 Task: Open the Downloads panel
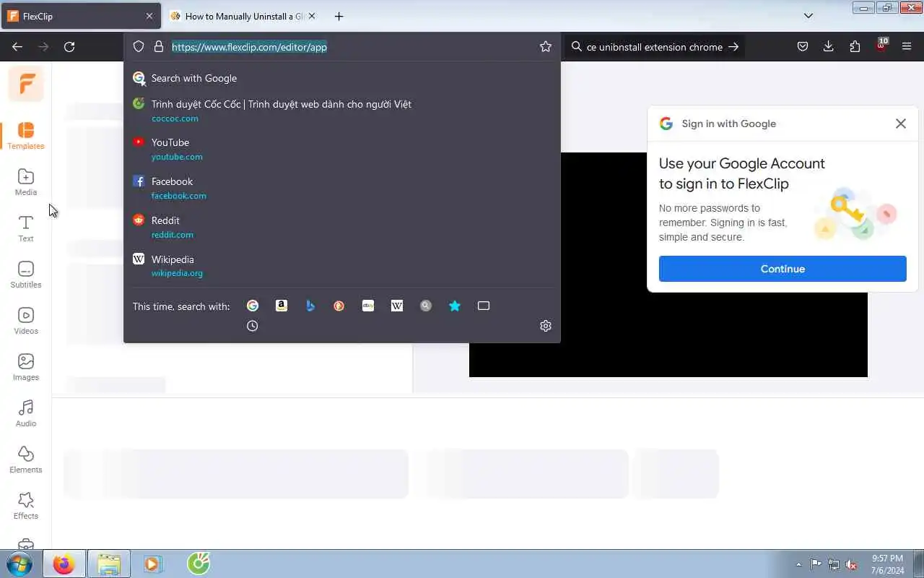click(829, 47)
